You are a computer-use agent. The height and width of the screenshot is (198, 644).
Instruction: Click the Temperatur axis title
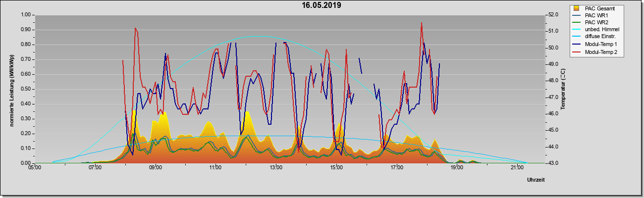563,89
